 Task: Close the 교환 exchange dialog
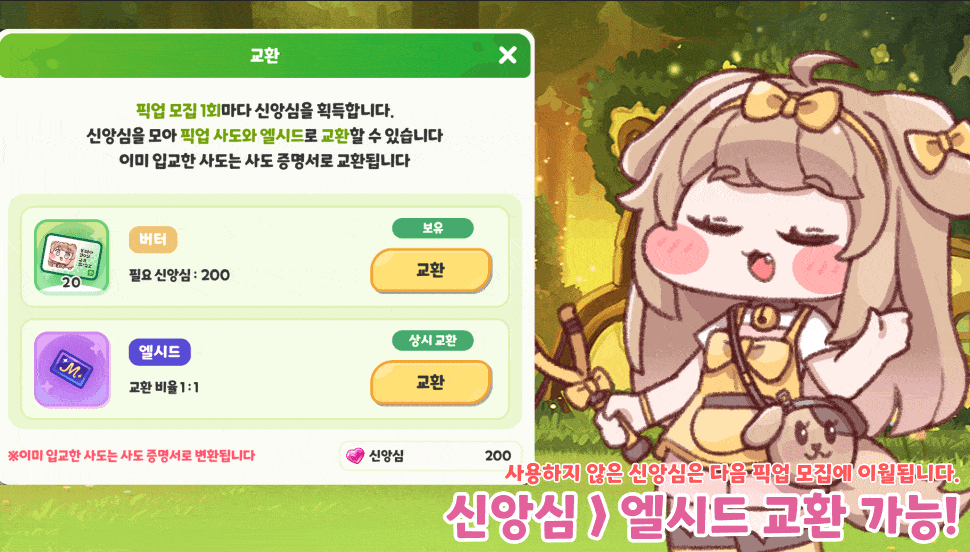coord(507,55)
